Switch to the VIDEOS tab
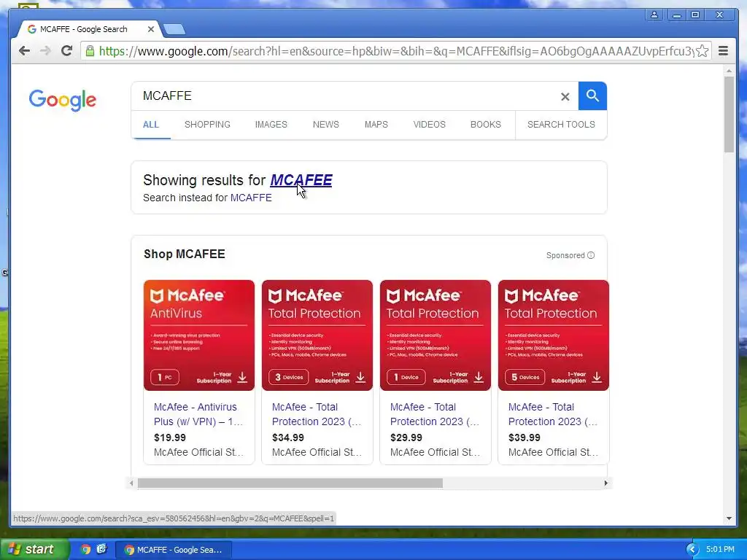The width and height of the screenshot is (747, 560). (429, 125)
